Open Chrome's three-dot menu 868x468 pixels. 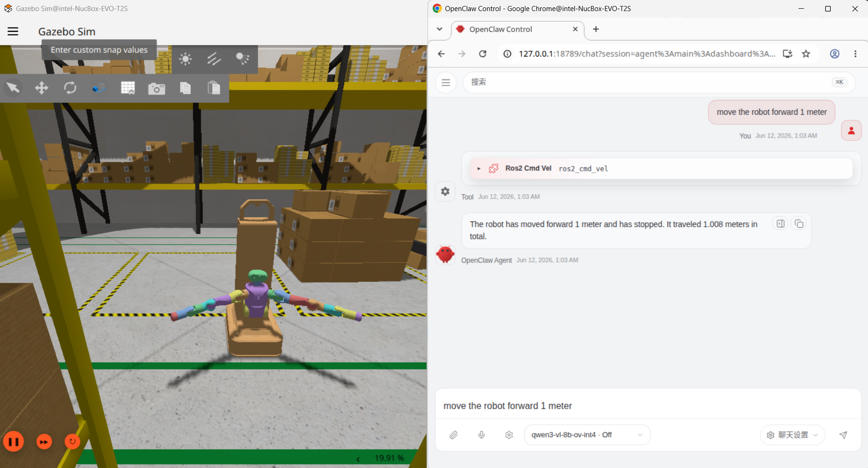coord(856,54)
